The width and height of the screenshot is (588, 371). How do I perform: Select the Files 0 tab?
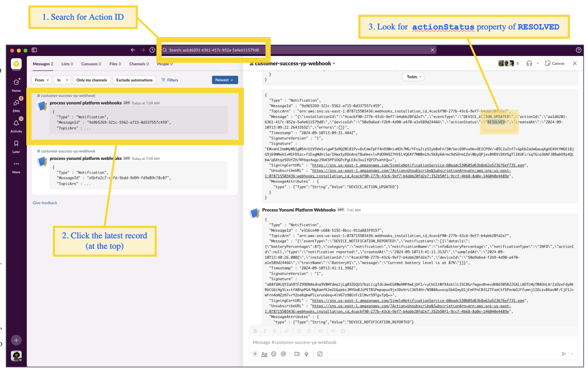click(115, 64)
